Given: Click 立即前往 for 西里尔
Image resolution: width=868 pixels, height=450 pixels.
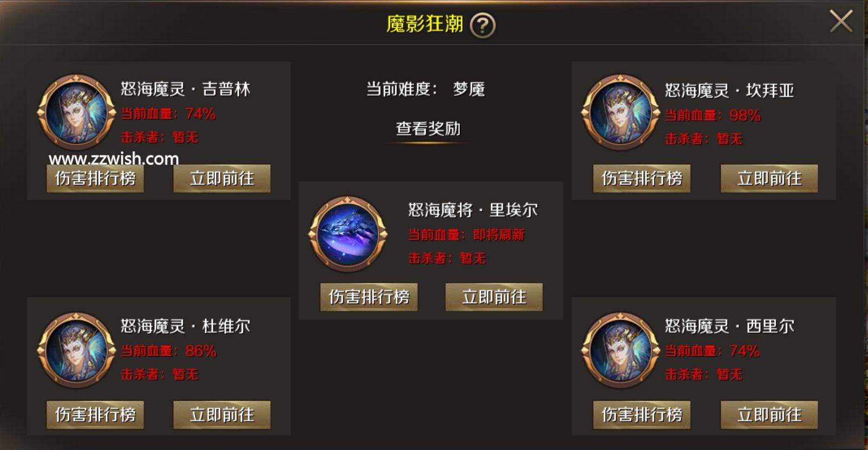Looking at the screenshot, I should coord(769,415).
